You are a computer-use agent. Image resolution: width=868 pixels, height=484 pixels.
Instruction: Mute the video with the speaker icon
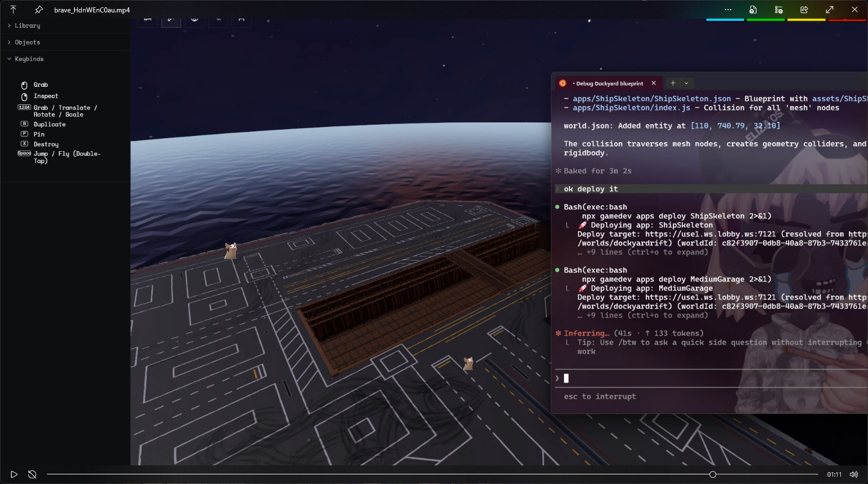click(x=854, y=474)
